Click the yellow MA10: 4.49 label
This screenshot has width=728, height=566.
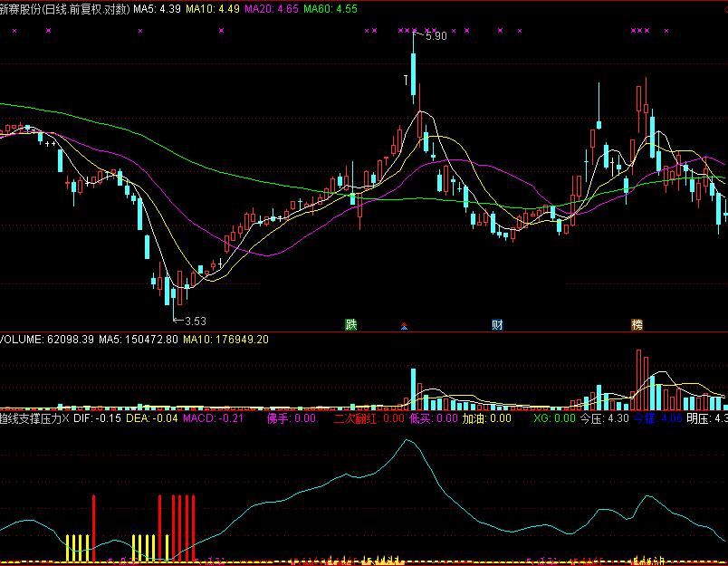coord(213,9)
